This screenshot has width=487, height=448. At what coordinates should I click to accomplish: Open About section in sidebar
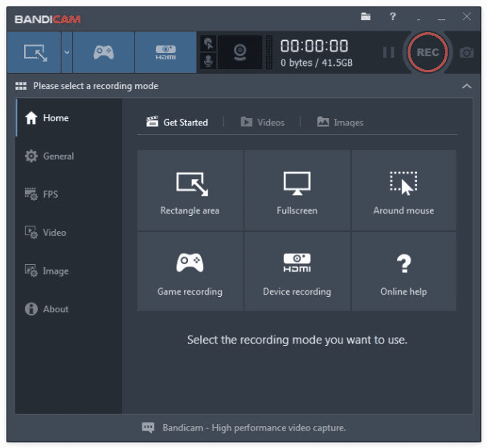(68, 309)
